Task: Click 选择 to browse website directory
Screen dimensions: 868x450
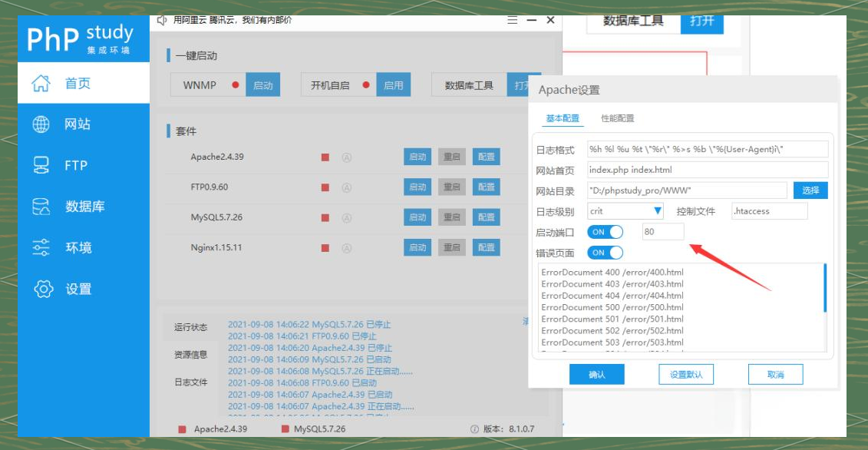Action: (x=810, y=190)
